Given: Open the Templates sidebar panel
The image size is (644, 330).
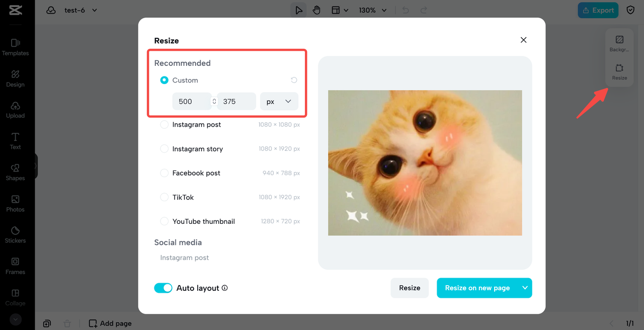Looking at the screenshot, I should click(x=15, y=47).
